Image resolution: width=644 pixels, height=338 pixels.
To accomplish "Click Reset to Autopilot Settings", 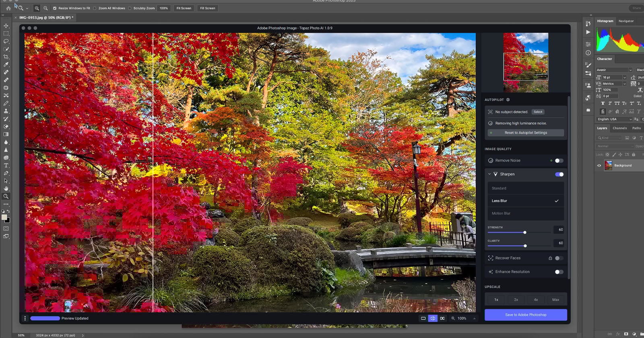I will pos(526,133).
